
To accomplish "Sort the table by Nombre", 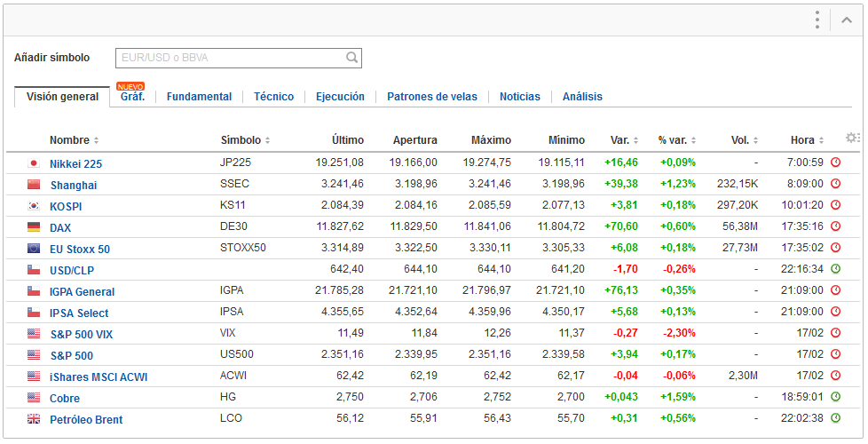I will pyautogui.click(x=75, y=140).
